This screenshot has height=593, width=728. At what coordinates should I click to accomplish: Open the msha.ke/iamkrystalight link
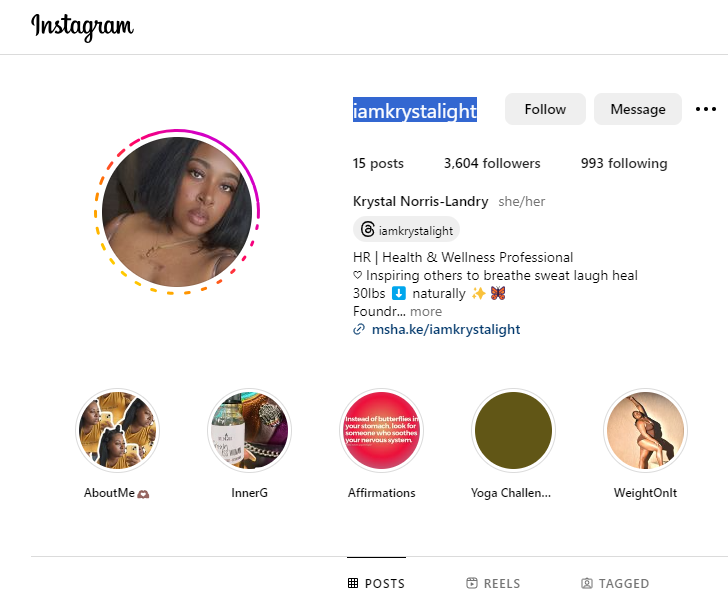[x=446, y=330]
